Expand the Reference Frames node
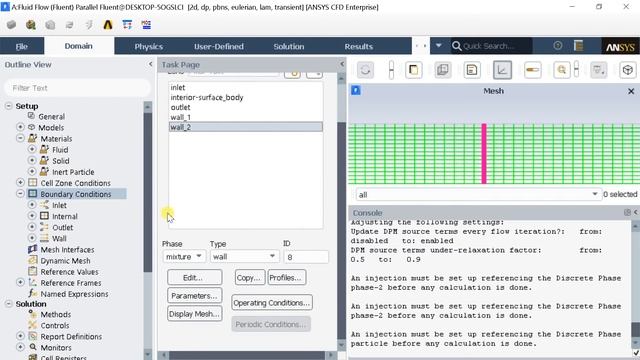Image resolution: width=640 pixels, height=360 pixels. tap(20, 282)
